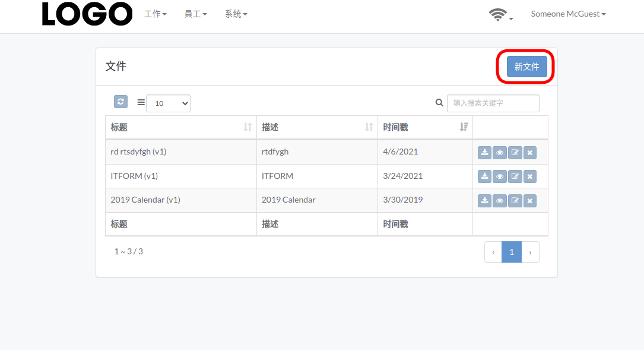
Task: Focus the 输入搜索关键字 search field
Action: [x=493, y=103]
